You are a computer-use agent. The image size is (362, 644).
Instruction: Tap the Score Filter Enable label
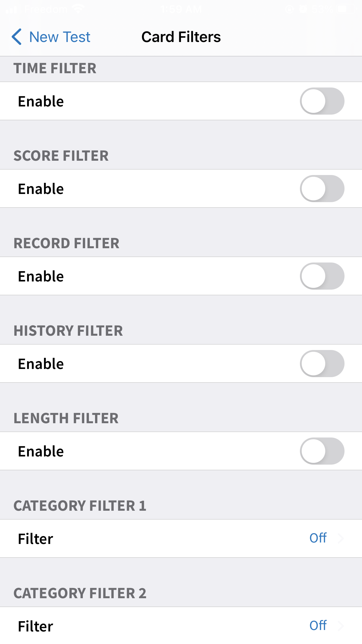41,189
